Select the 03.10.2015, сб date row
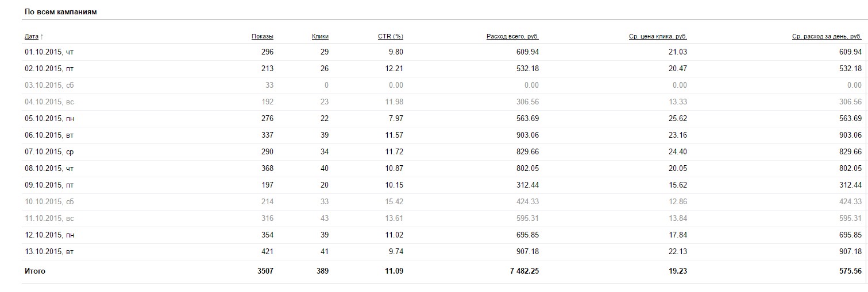This screenshot has width=868, height=292. coord(49,85)
